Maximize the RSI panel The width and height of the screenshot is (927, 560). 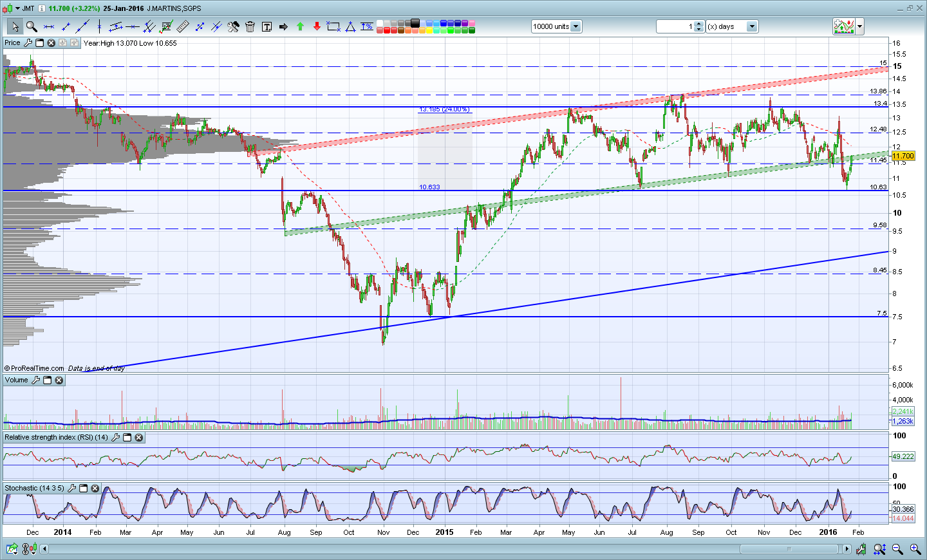[127, 438]
